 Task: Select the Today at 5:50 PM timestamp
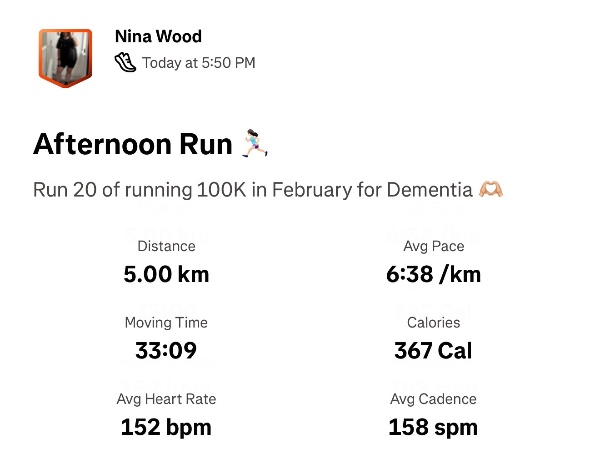click(x=198, y=63)
